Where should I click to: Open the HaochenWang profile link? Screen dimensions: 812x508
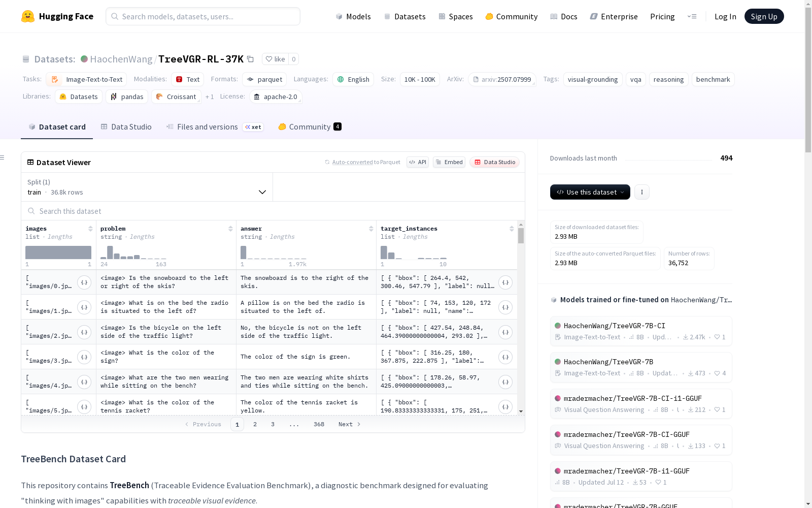tap(121, 59)
